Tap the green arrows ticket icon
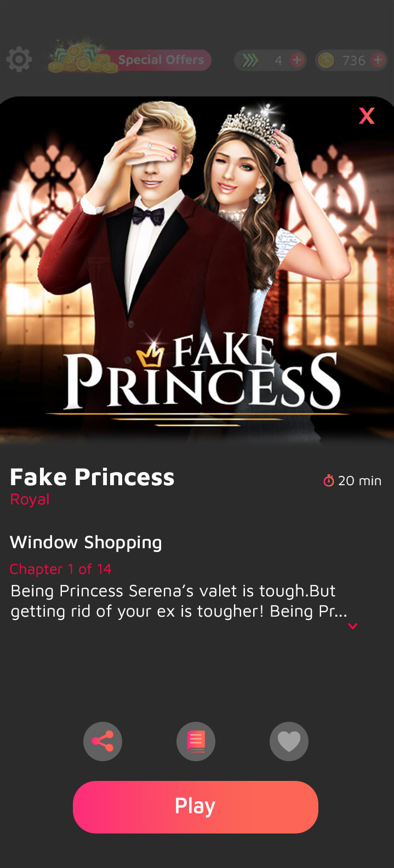 coord(250,60)
